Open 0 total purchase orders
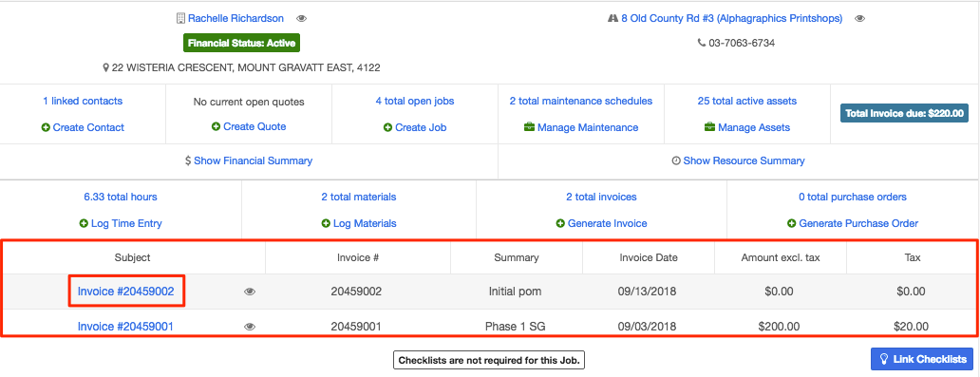 coord(853,197)
